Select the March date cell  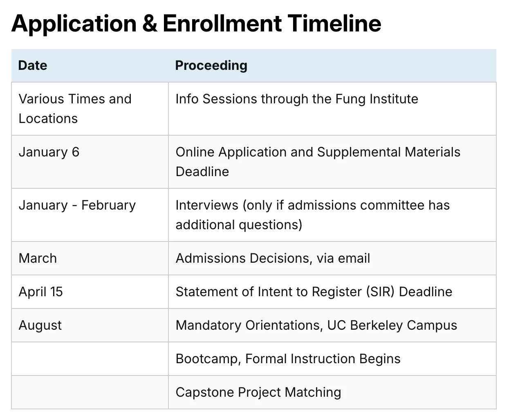38,258
